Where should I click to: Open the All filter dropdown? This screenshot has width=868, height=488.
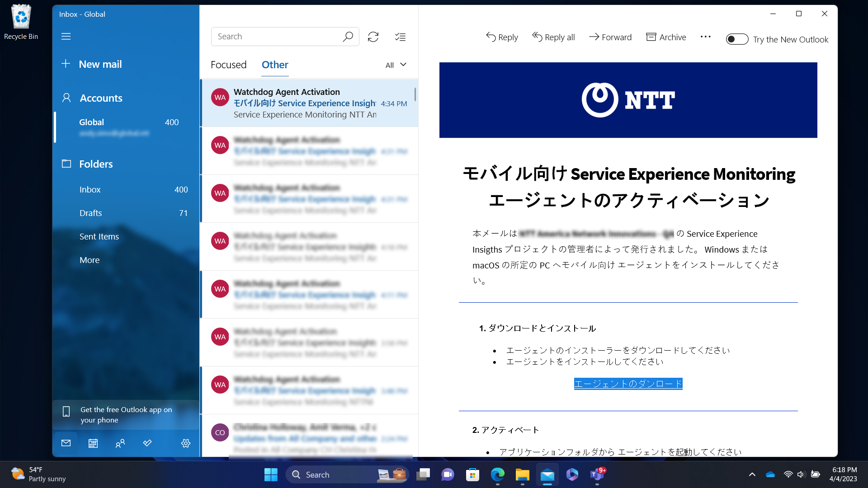396,65
